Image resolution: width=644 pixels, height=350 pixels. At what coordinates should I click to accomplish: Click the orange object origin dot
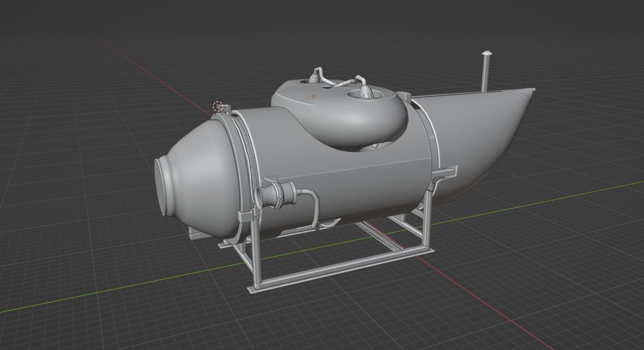pos(314,96)
